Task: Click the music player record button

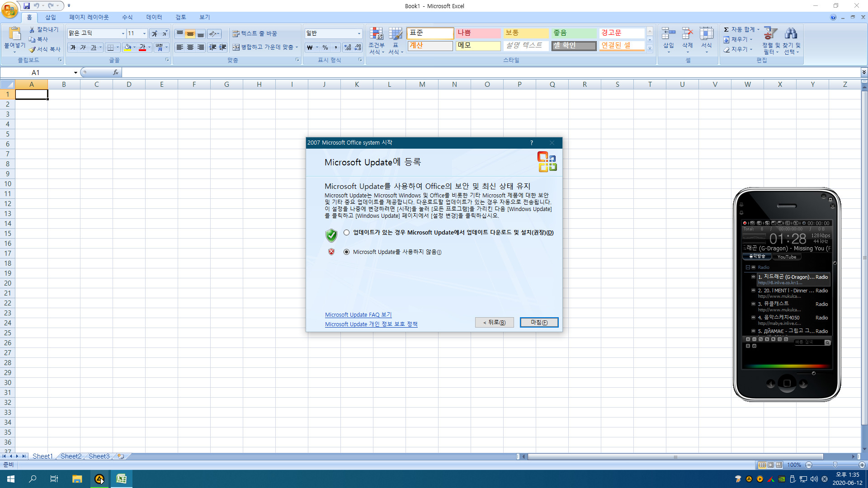Action: coord(744,223)
